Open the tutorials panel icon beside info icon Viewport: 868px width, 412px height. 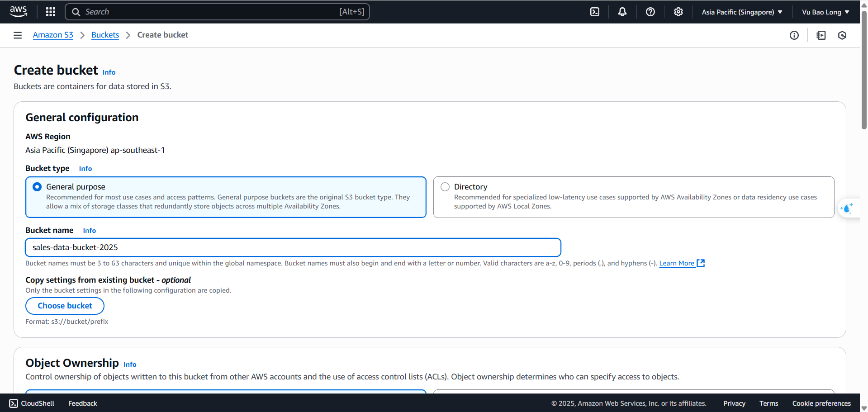pos(821,35)
